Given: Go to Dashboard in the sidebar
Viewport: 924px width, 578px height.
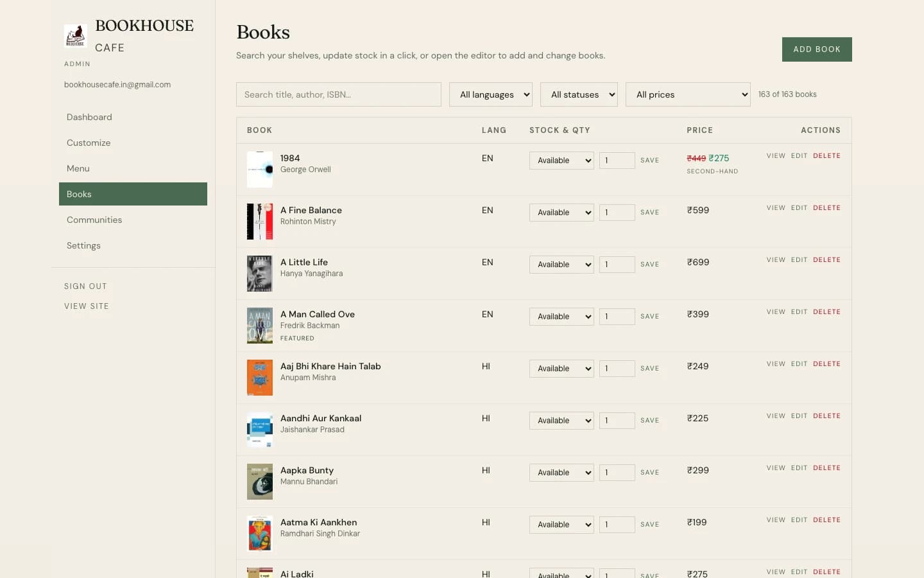Looking at the screenshot, I should [x=133, y=117].
